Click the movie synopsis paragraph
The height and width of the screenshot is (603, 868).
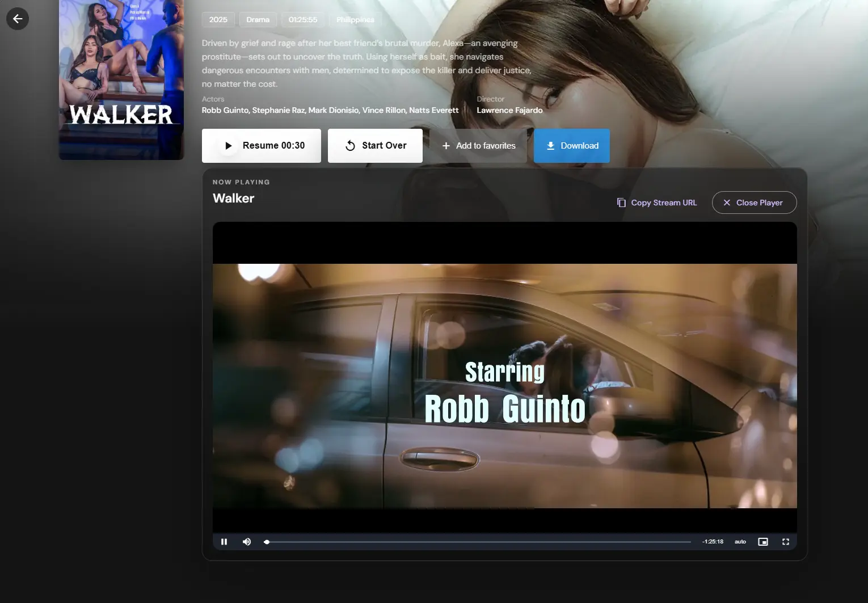tap(367, 64)
